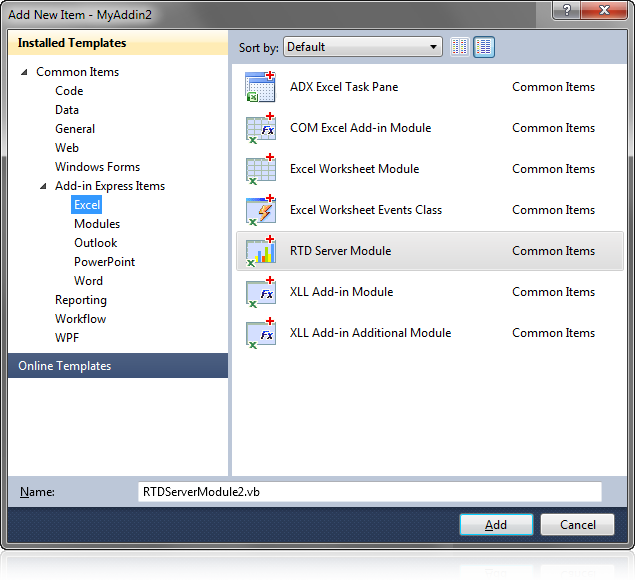Click 'Common Items' beside ADX Excel Task Pane

tap(554, 87)
